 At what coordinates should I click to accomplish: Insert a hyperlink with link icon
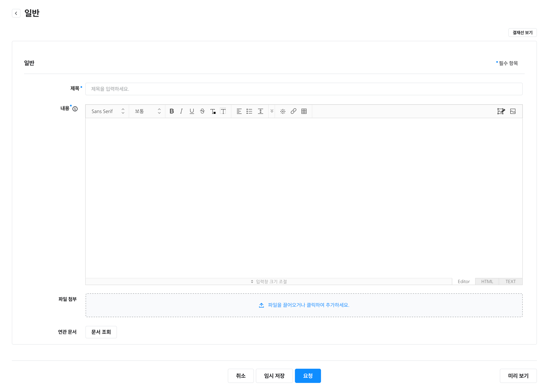pos(293,111)
